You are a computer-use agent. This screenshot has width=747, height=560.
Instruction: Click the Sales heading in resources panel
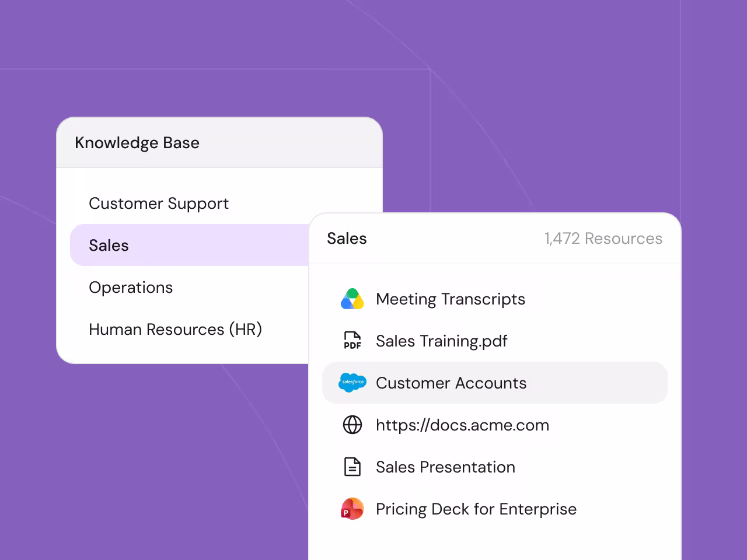point(347,238)
